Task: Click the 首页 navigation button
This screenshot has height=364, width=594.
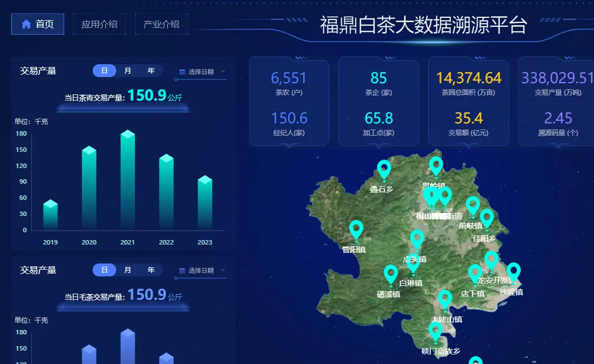Action: pos(37,24)
